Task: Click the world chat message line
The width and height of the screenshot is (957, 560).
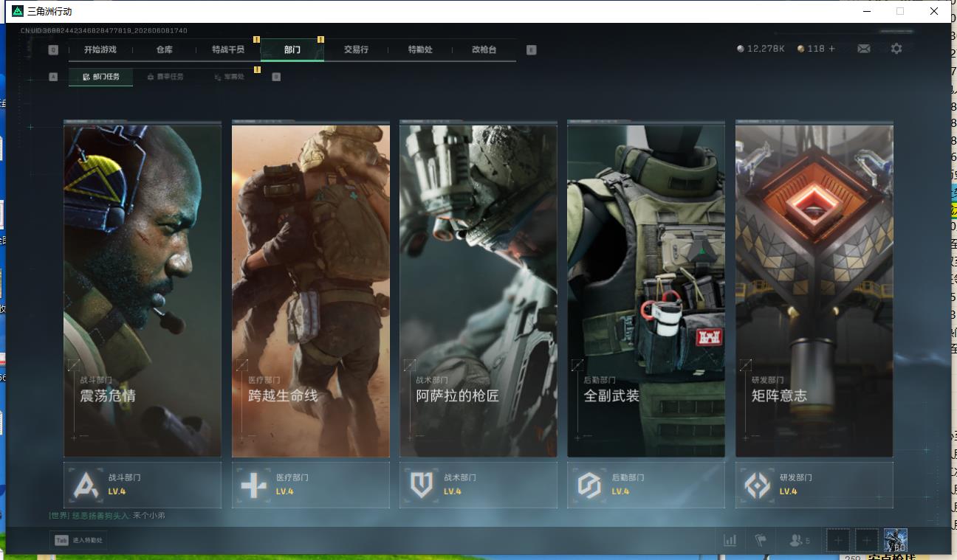Action: (x=107, y=515)
